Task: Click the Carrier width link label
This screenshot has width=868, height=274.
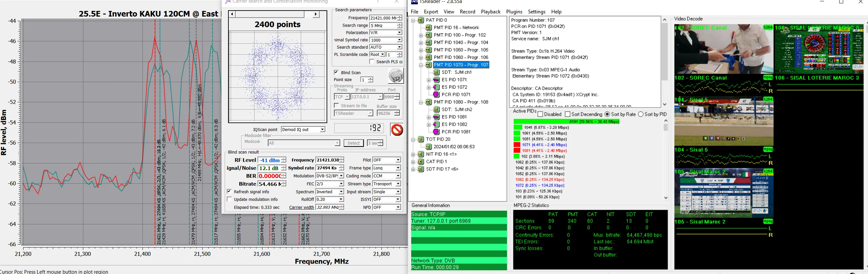Action: 301,207
